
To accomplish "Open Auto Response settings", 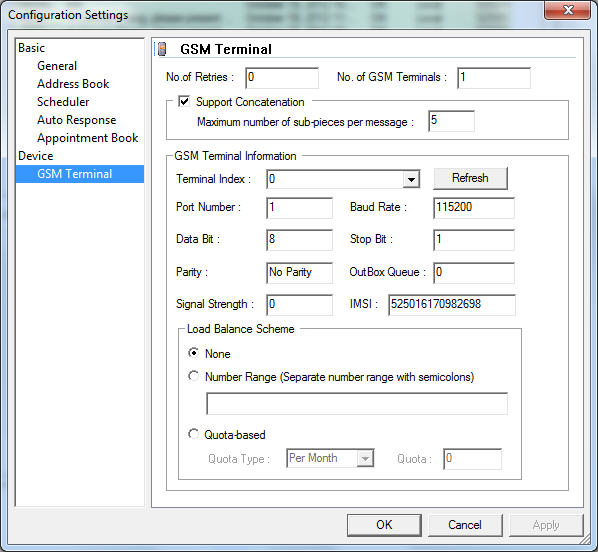I will point(76,120).
